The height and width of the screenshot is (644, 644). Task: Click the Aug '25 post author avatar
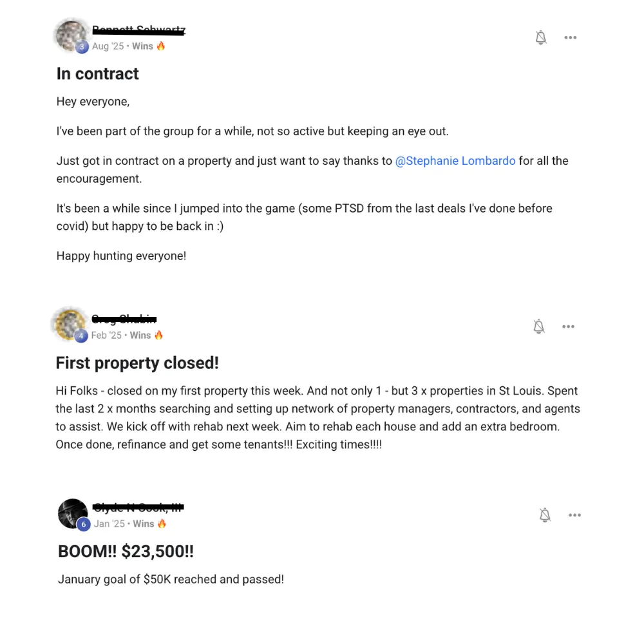point(71,35)
